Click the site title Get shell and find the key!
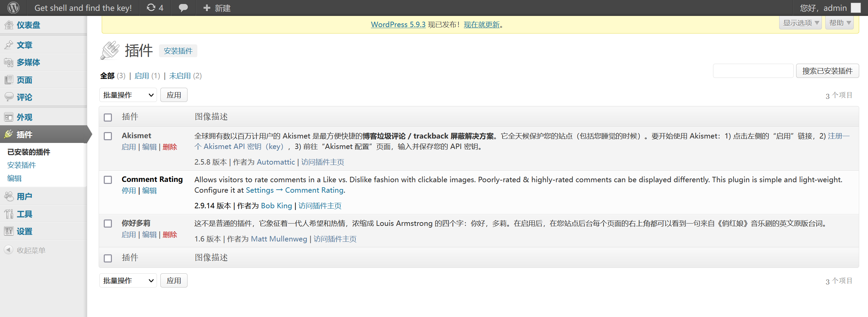The height and width of the screenshot is (317, 868). [83, 8]
